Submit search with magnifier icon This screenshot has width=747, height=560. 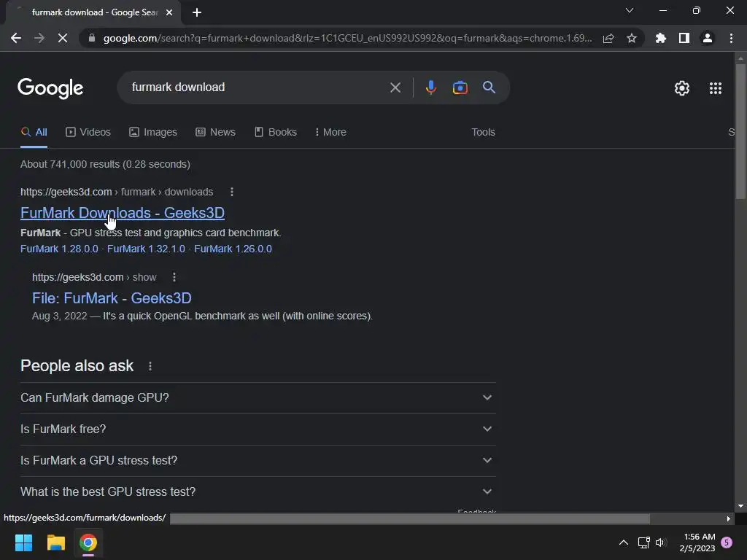pos(489,87)
